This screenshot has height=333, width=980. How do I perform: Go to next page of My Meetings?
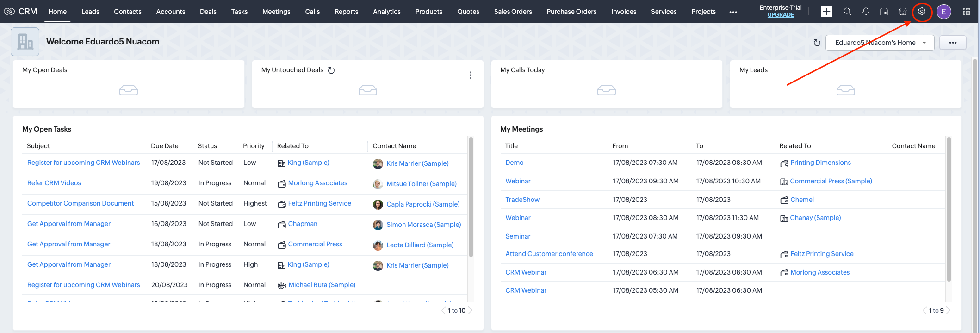tap(948, 310)
